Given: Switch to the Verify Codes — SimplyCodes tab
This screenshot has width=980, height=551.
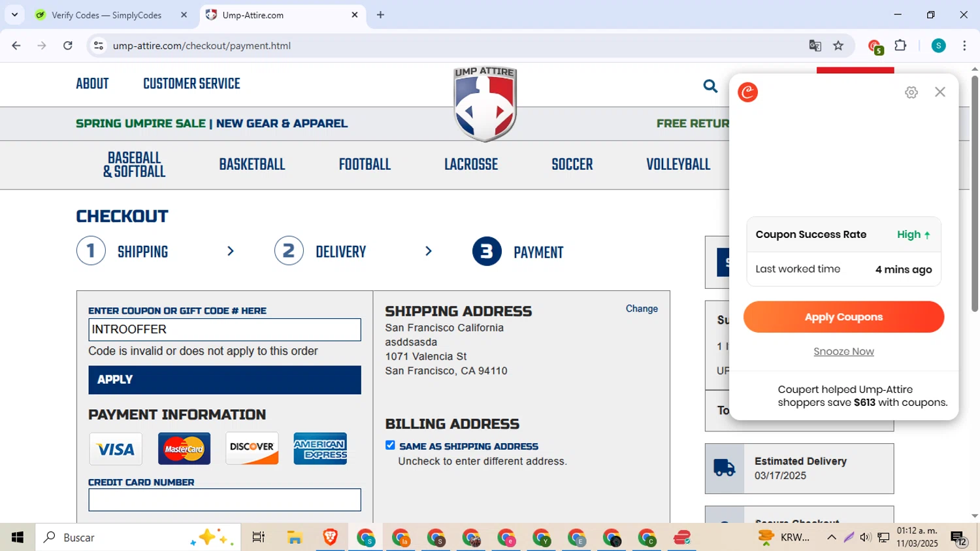Looking at the screenshot, I should [106, 15].
